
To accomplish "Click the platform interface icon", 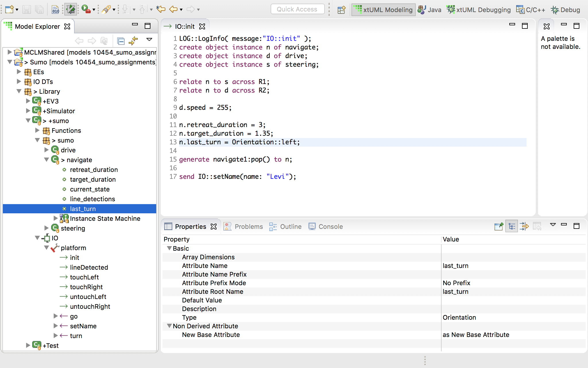I will [x=55, y=248].
